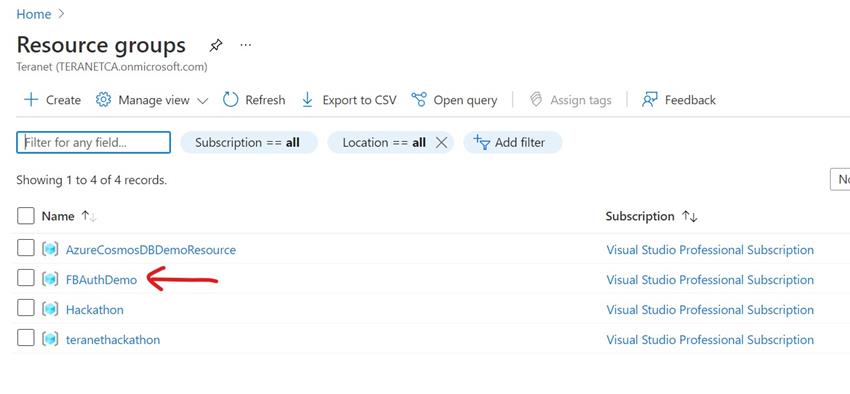Click the Create toolbar label
The height and width of the screenshot is (394, 850).
tap(63, 100)
